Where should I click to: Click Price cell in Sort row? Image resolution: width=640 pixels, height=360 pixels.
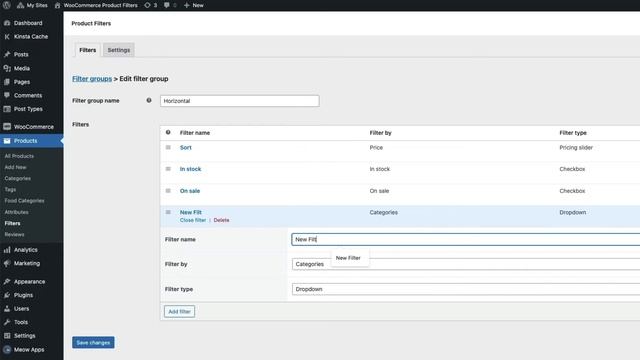tap(376, 147)
